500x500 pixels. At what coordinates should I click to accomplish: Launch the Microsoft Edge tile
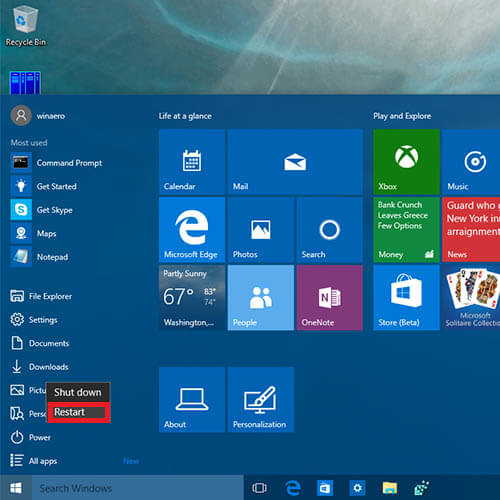coord(192,230)
